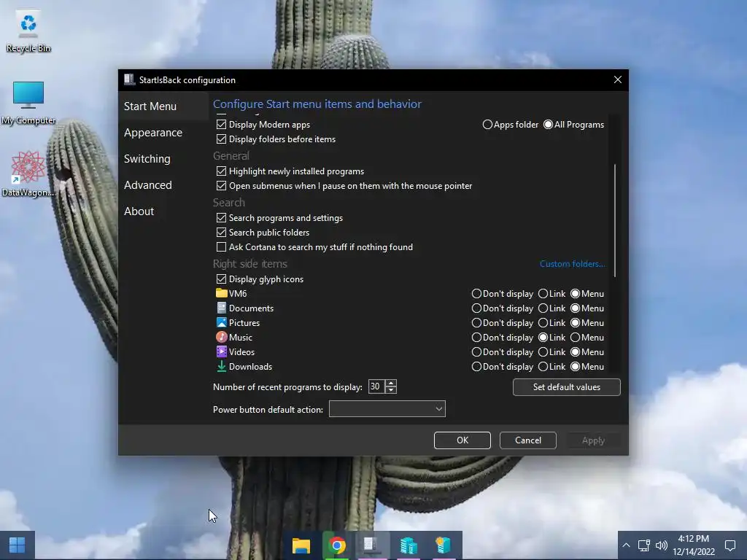The image size is (747, 560).
Task: Click the last taskbar app icon
Action: (x=443, y=545)
